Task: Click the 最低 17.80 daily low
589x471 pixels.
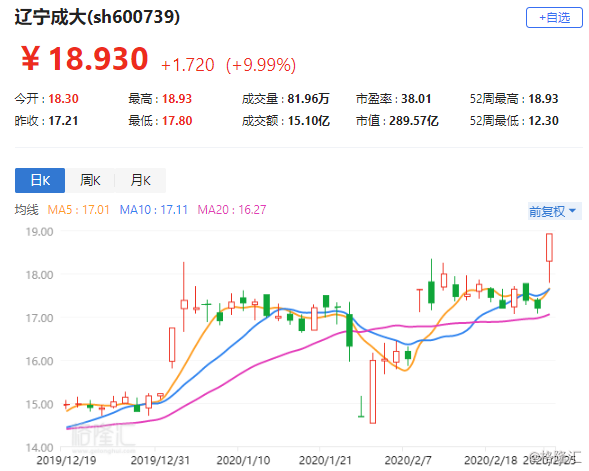Action: [x=160, y=121]
